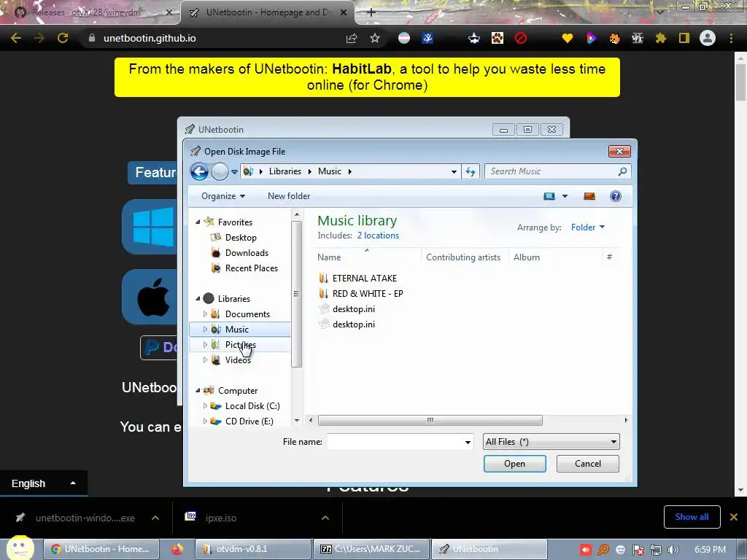The height and width of the screenshot is (560, 747).
Task: Close the downloads bar with X
Action: (x=734, y=517)
